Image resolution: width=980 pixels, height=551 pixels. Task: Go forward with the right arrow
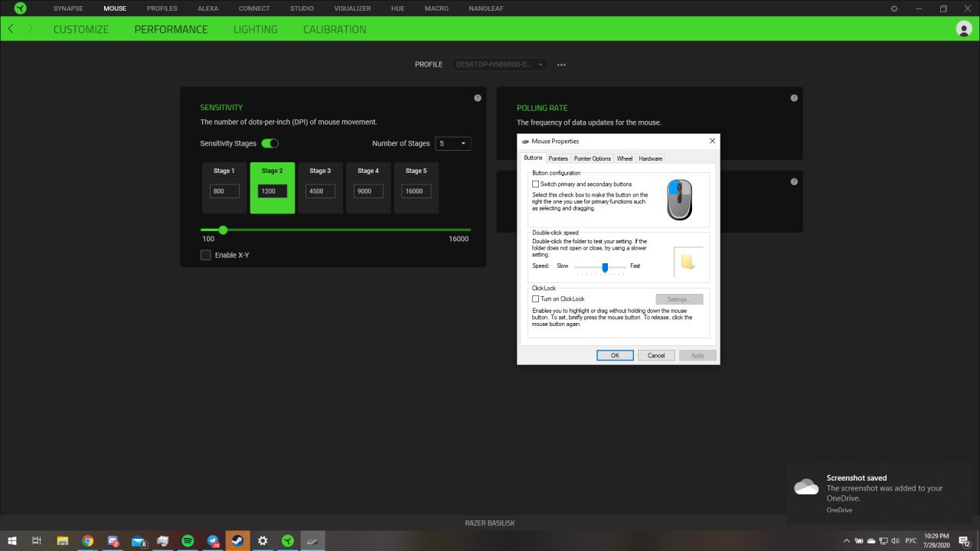pos(30,29)
